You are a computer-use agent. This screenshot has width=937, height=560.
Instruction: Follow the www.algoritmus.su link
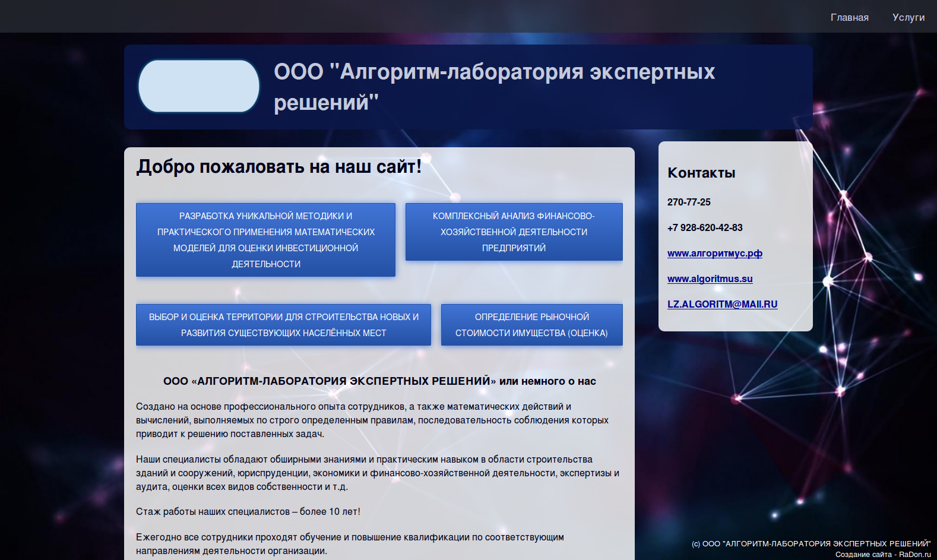coord(710,279)
